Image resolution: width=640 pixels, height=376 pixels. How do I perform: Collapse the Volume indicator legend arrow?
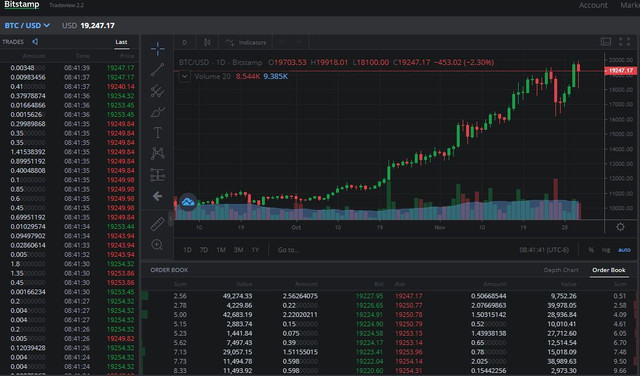(x=184, y=76)
